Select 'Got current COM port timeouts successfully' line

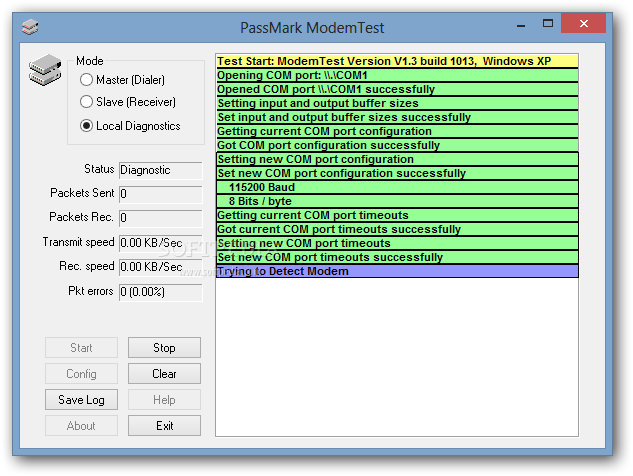tap(397, 229)
